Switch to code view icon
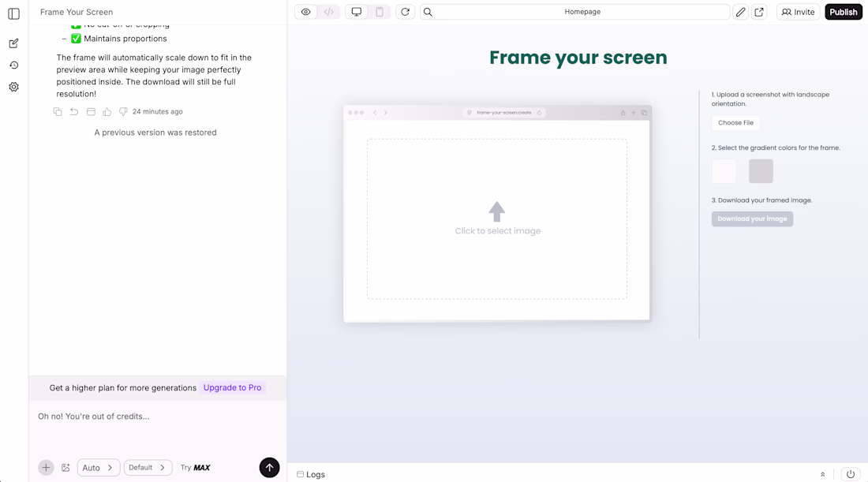This screenshot has width=868, height=482. tap(329, 12)
